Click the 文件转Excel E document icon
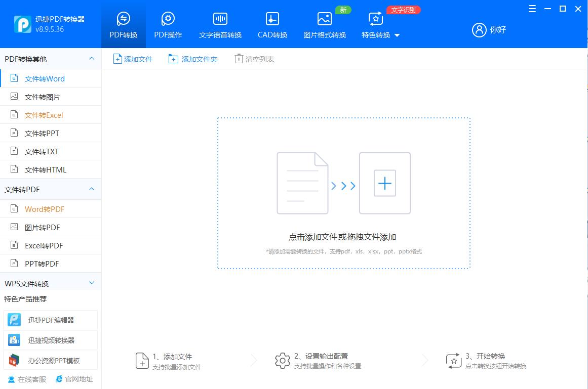588x389 pixels. 14,114
